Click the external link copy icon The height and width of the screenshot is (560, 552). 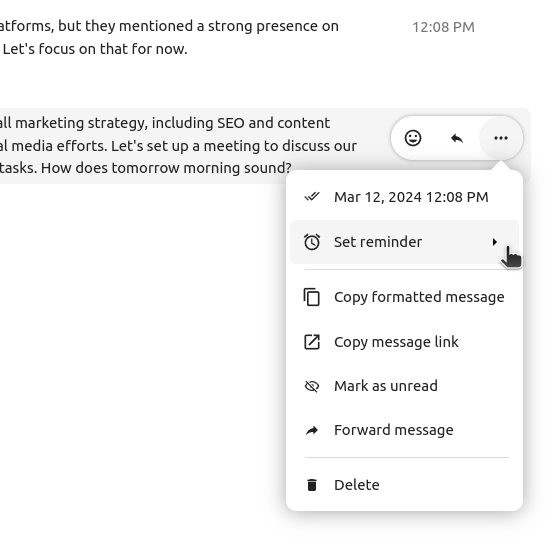312,342
